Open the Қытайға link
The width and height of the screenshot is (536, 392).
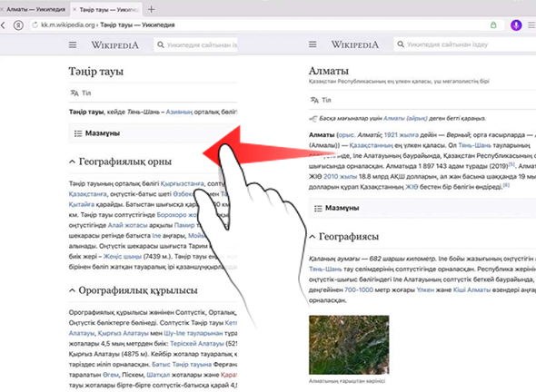[82, 204]
